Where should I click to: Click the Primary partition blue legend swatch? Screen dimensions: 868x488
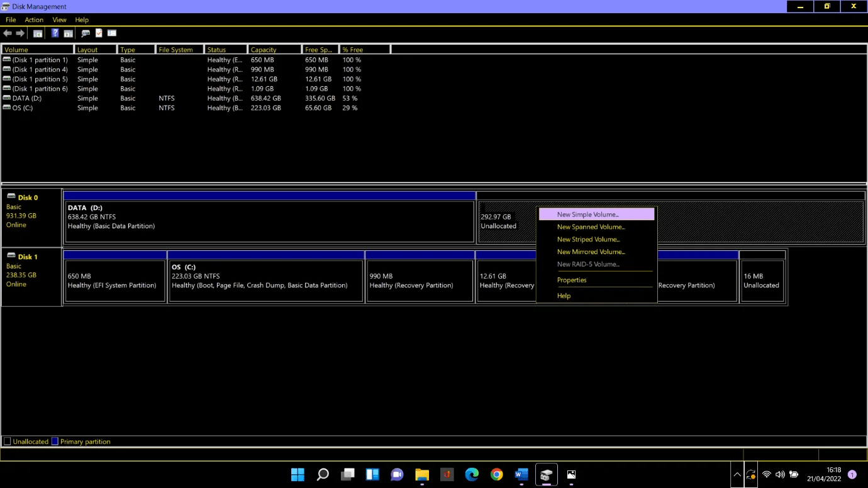pos(55,441)
